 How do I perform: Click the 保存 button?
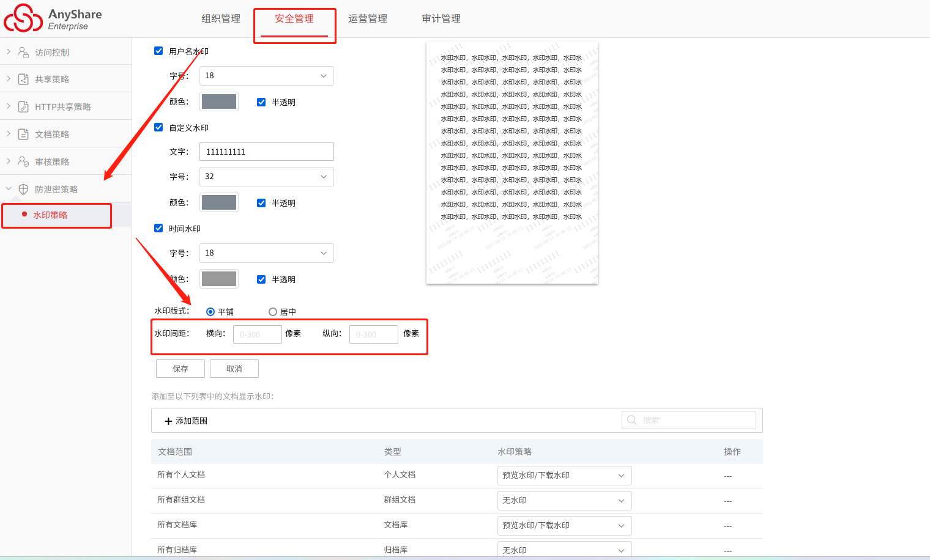click(180, 369)
